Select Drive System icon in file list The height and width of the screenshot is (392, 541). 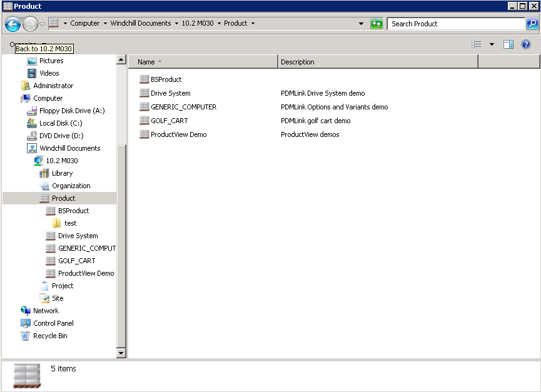click(144, 93)
